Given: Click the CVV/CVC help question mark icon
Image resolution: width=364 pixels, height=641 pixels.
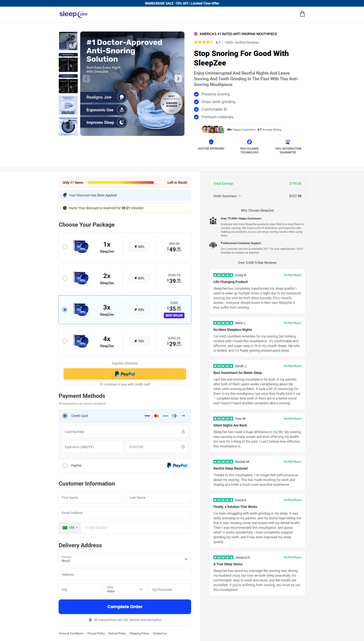Looking at the screenshot, I should 183,447.
